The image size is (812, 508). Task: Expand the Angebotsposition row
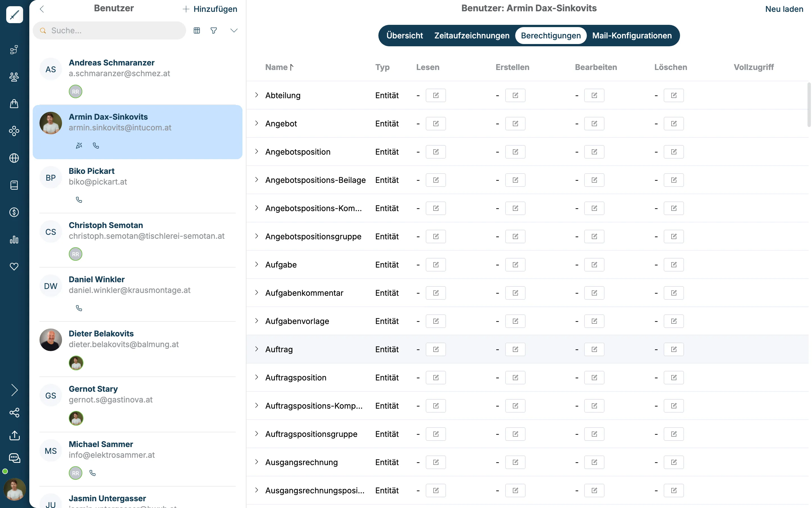tap(256, 152)
